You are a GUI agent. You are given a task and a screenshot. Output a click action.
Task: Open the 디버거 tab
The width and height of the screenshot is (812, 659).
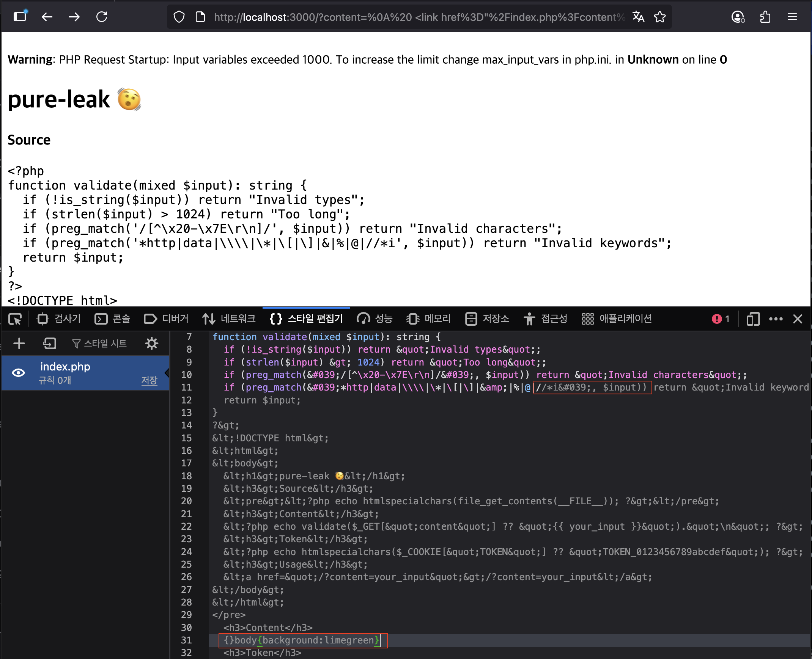(166, 319)
